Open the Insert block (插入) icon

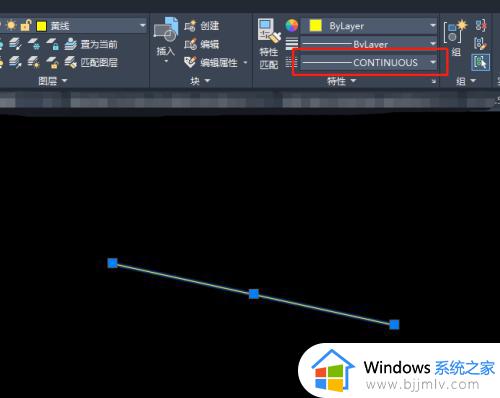[x=166, y=30]
